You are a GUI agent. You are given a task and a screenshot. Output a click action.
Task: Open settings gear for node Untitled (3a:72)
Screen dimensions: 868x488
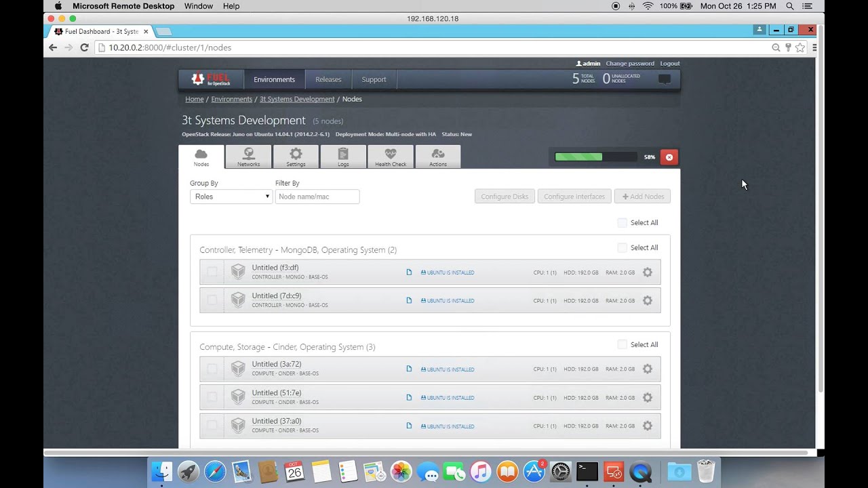(x=648, y=369)
